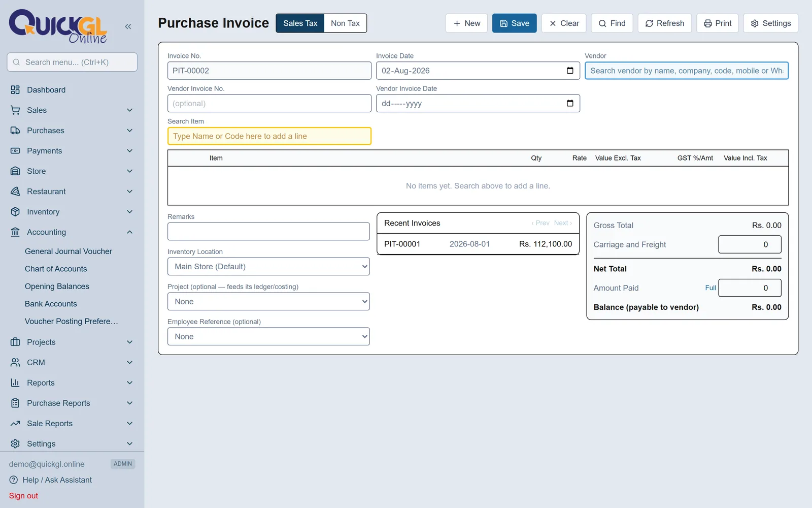
Task: Click Next in Recent Invoices
Action: (563, 223)
